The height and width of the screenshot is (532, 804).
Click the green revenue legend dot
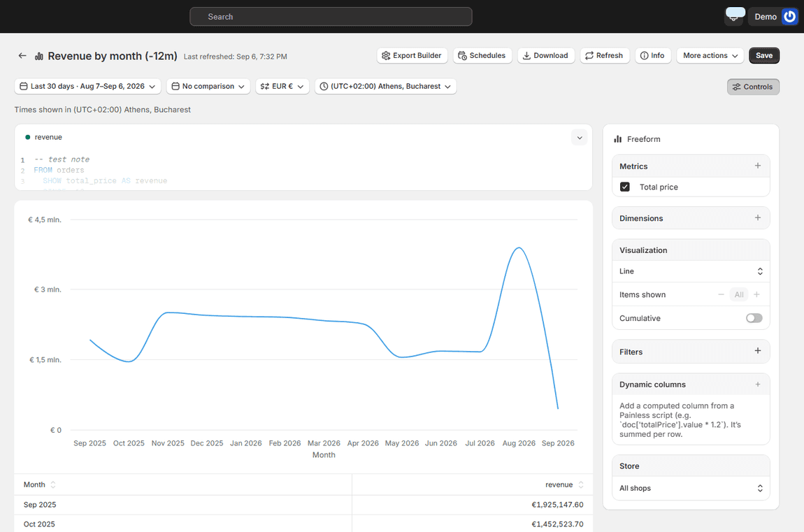28,137
